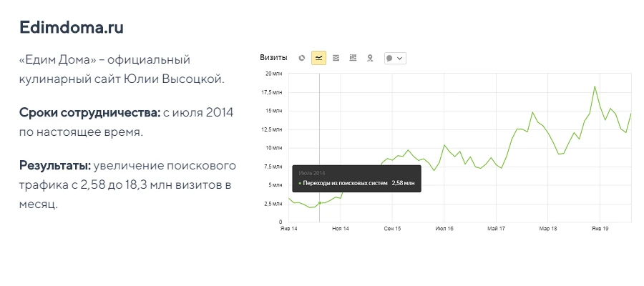644x286 pixels.
Task: Switch to stacked area chart icon
Action: pyautogui.click(x=336, y=58)
